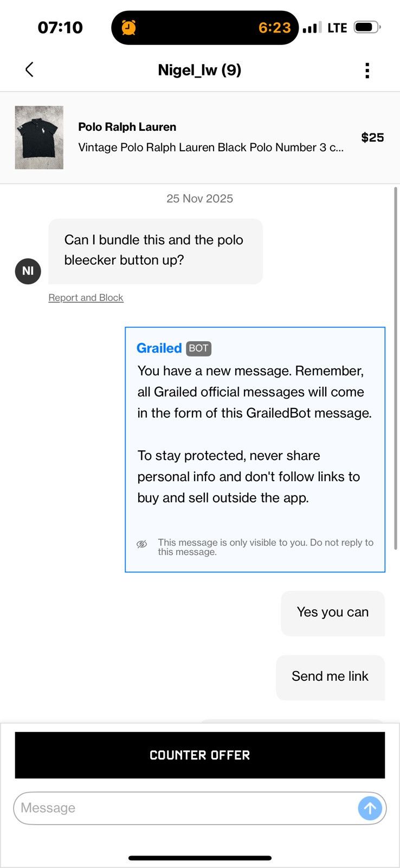Open the black polo listing thumbnail
Viewport: 400px width, 868px height.
pyautogui.click(x=39, y=138)
